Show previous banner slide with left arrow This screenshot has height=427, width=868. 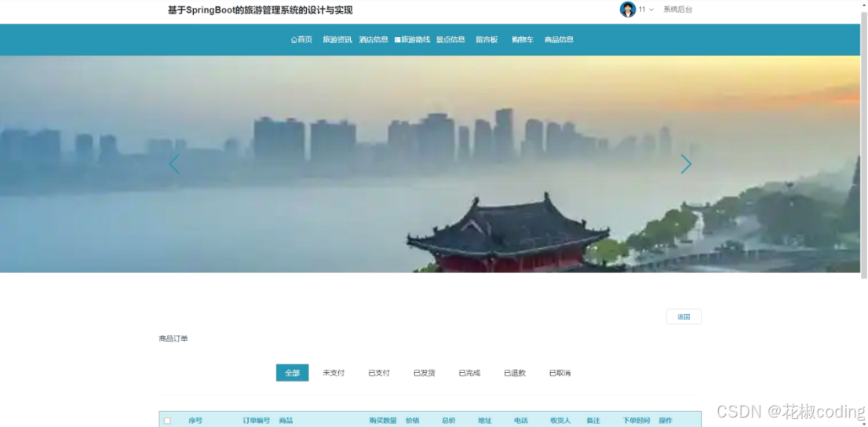(174, 164)
